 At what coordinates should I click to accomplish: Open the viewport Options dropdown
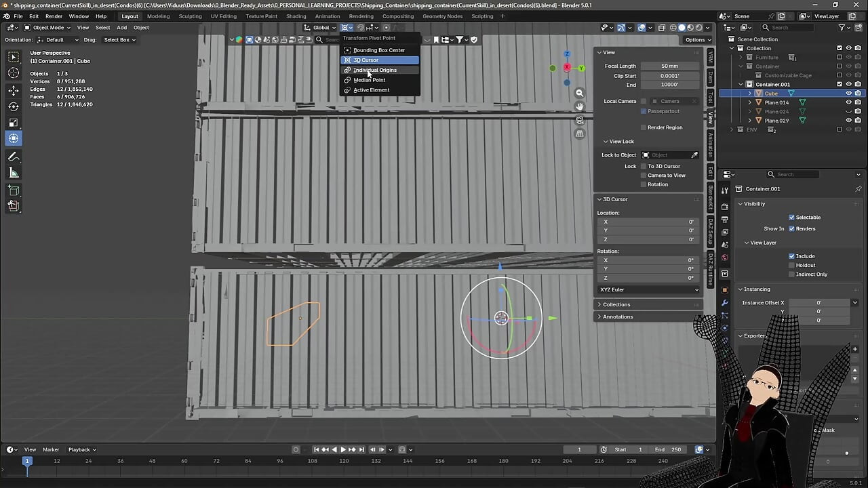[x=698, y=40]
